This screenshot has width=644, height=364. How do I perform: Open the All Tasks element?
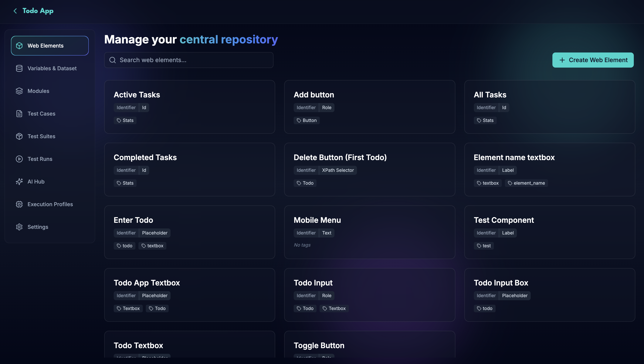point(550,107)
